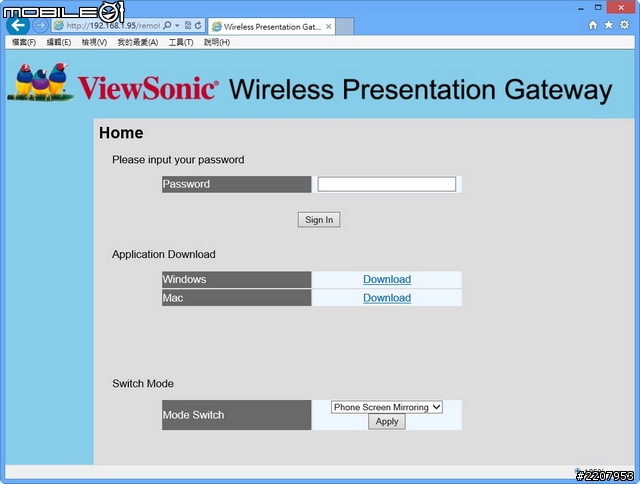640x484 pixels.
Task: Download the Mac application
Action: 387,298
